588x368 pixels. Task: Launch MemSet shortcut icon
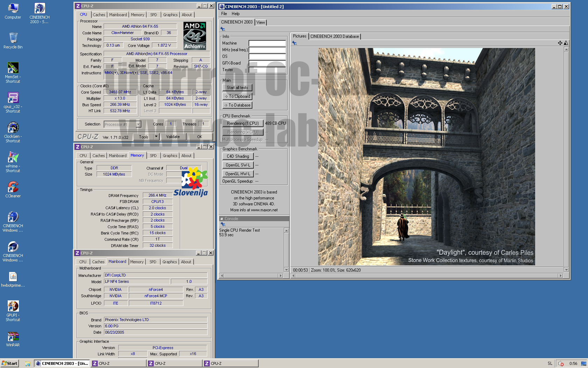click(13, 73)
